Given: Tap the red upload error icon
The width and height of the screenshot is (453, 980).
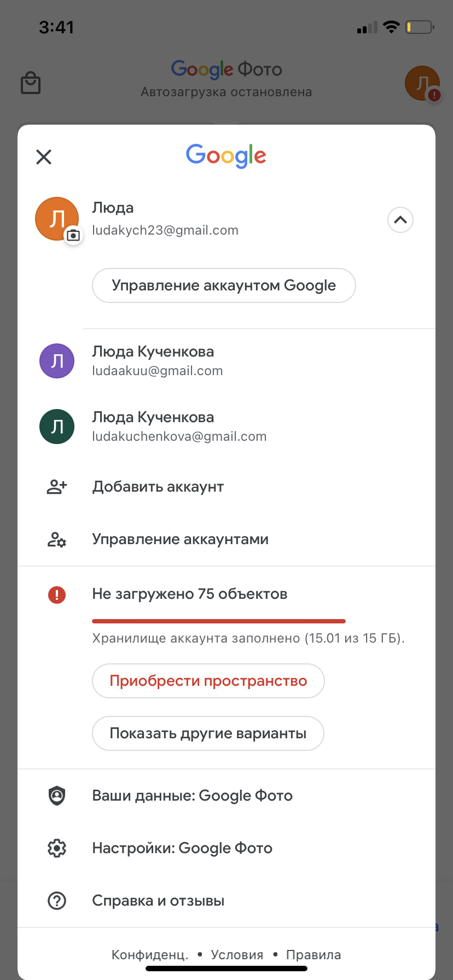Looking at the screenshot, I should click(x=57, y=594).
